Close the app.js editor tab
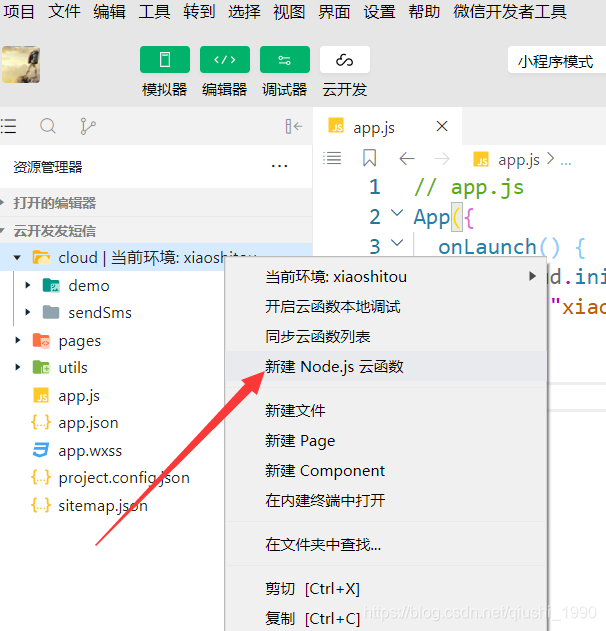The image size is (606, 631). click(x=442, y=126)
